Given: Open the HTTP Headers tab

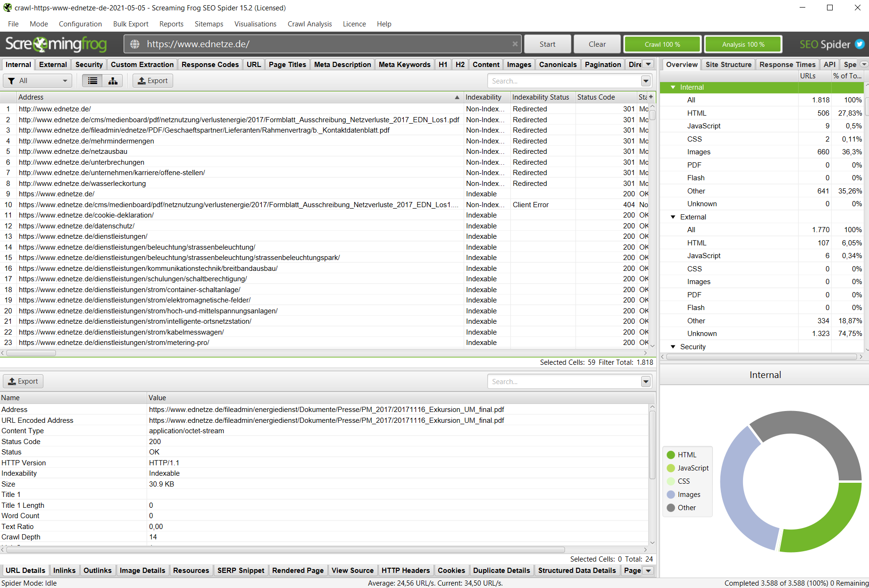Looking at the screenshot, I should tap(406, 571).
